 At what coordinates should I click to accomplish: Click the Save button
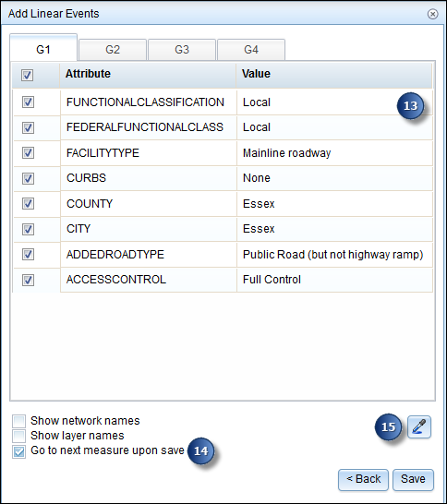413,479
